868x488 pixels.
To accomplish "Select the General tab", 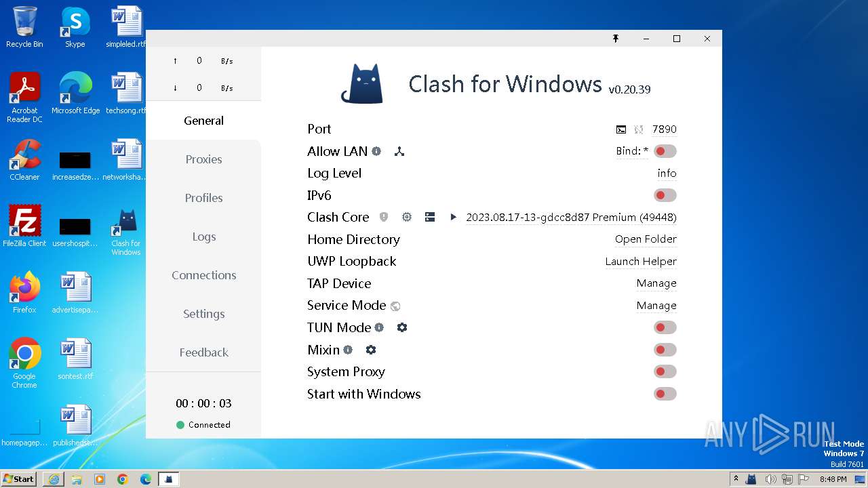I will [x=203, y=121].
